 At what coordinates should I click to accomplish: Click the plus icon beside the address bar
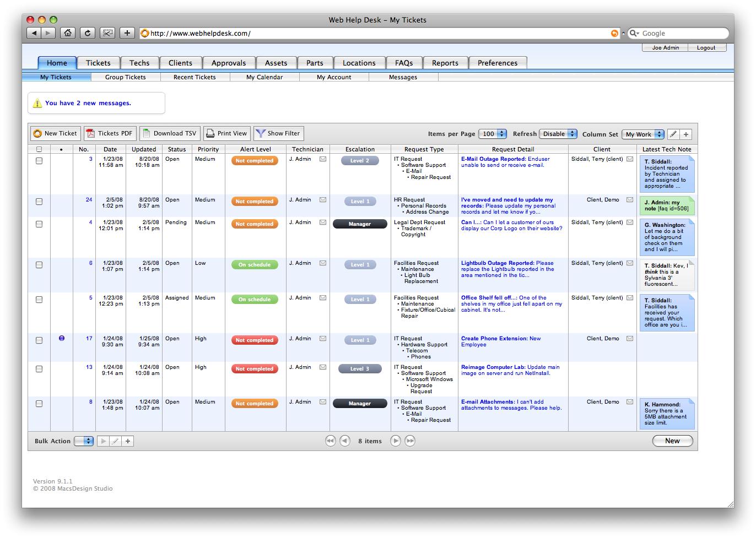[x=127, y=33]
